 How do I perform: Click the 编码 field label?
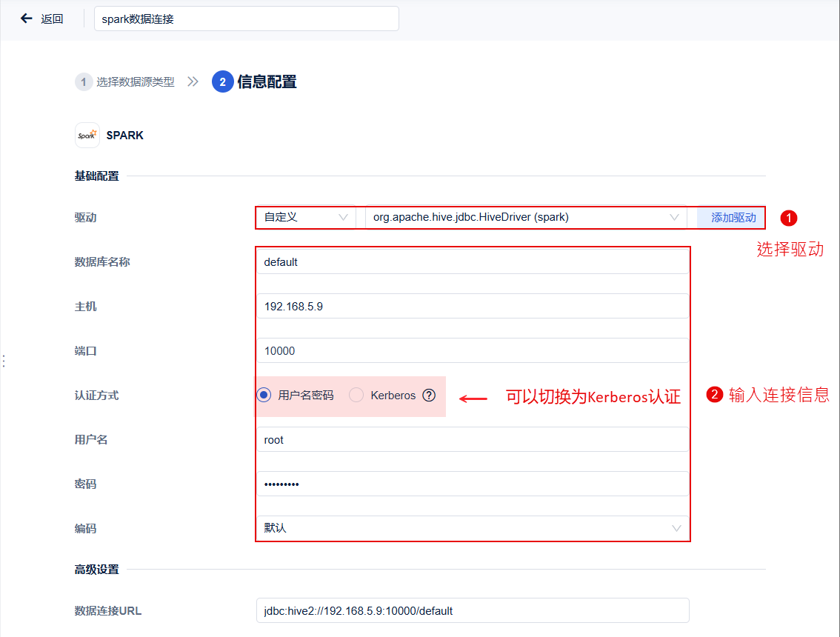click(86, 529)
